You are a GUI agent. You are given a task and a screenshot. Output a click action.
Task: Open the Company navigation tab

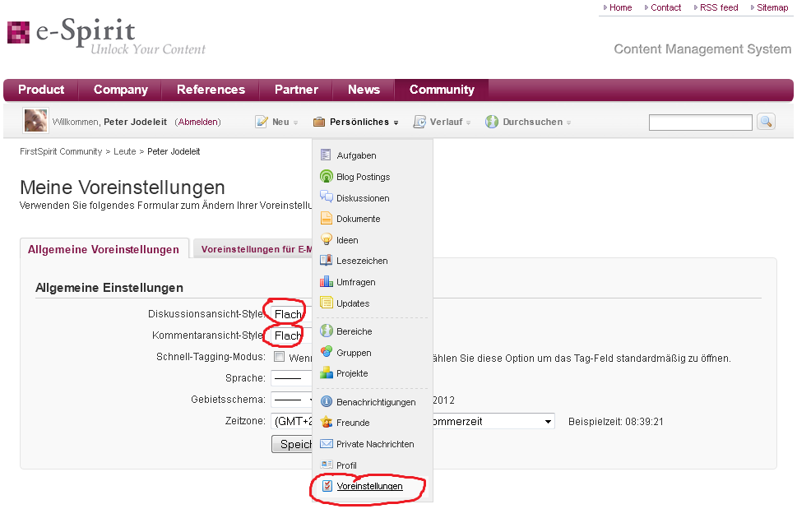120,90
